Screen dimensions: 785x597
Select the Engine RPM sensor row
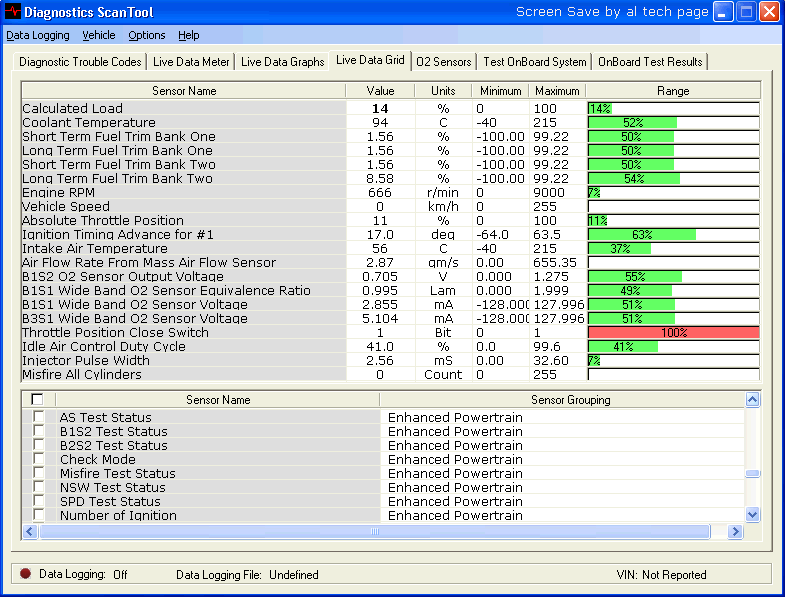[x=184, y=192]
